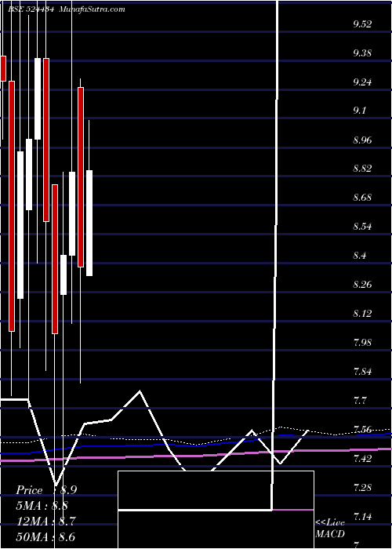The image size is (392, 549).
Task: Select the '50MA : 8.6' legend entry
Action: pos(46,536)
